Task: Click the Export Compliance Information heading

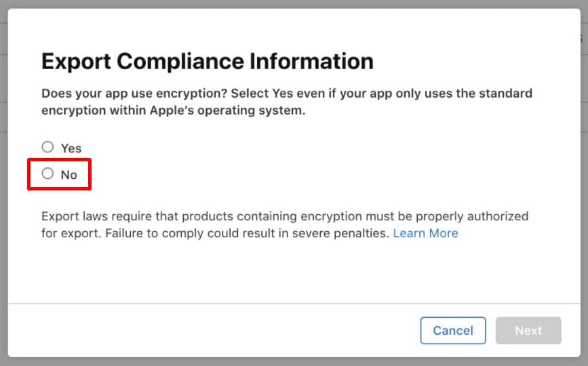Action: (207, 62)
